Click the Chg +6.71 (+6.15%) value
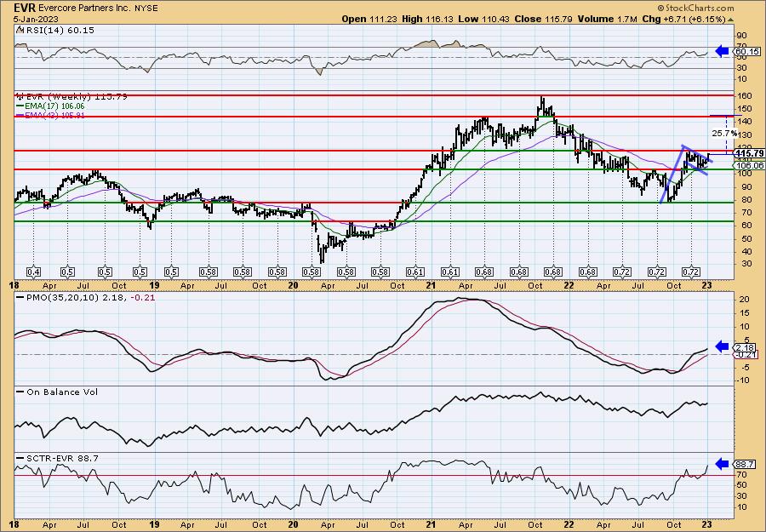The width and height of the screenshot is (766, 532). coord(683,19)
